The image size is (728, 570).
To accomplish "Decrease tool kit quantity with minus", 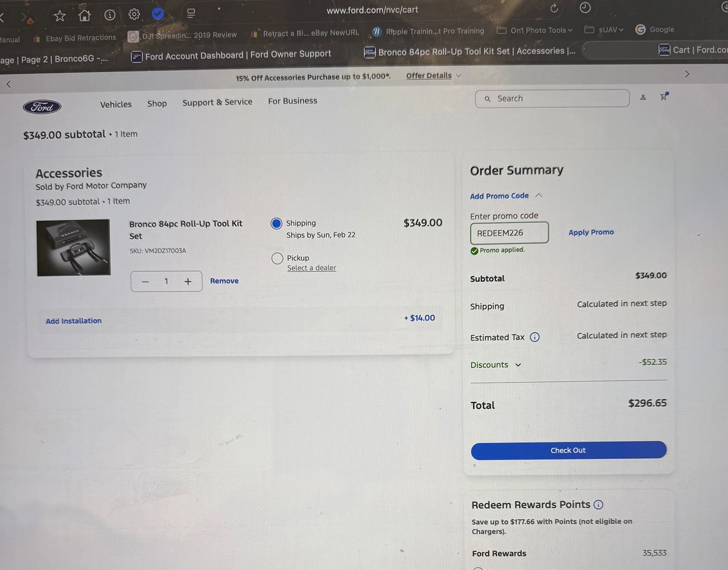I will [145, 281].
